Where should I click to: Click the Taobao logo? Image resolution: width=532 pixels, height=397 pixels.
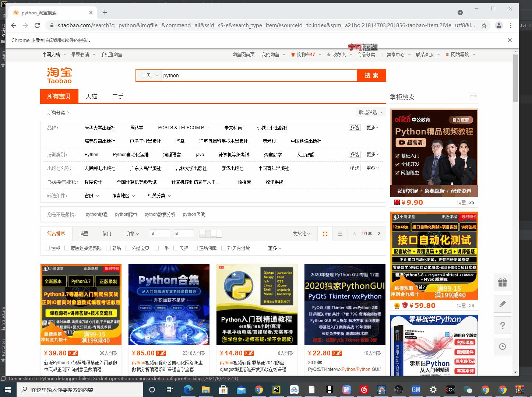pyautogui.click(x=59, y=75)
